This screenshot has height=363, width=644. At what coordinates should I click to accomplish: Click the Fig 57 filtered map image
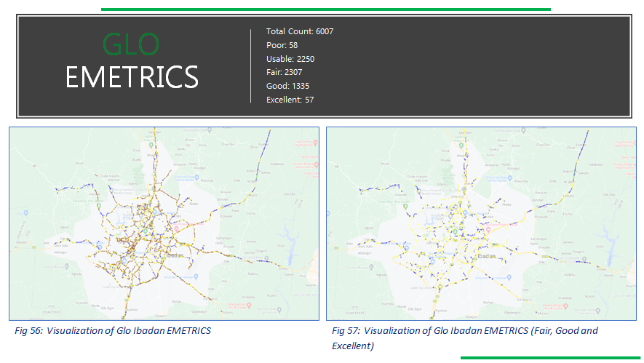(481, 223)
